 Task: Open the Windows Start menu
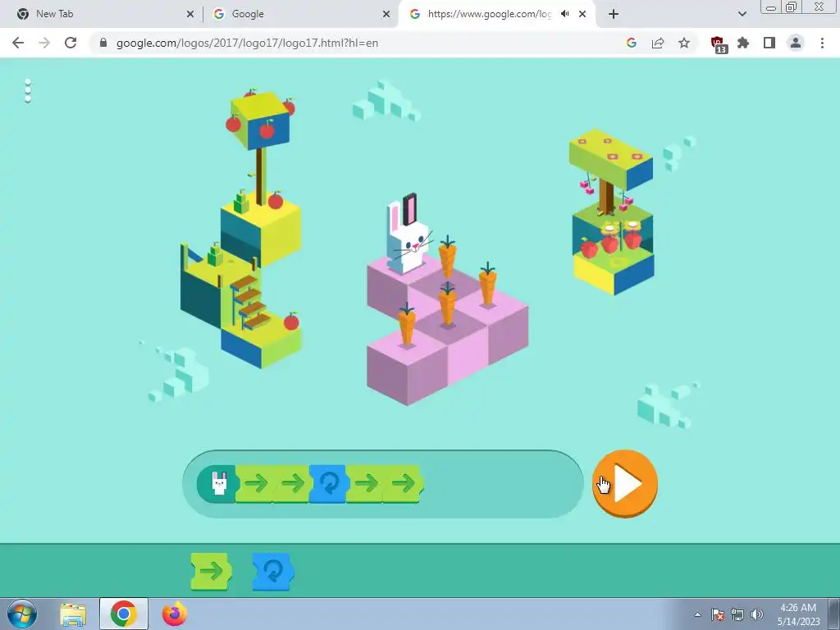(x=22, y=614)
